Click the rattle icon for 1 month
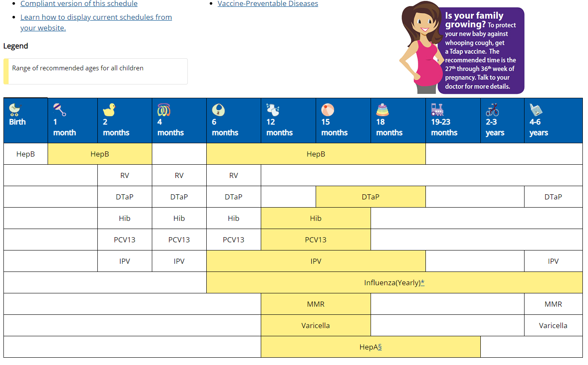Image resolution: width=588 pixels, height=365 pixels. (60, 109)
